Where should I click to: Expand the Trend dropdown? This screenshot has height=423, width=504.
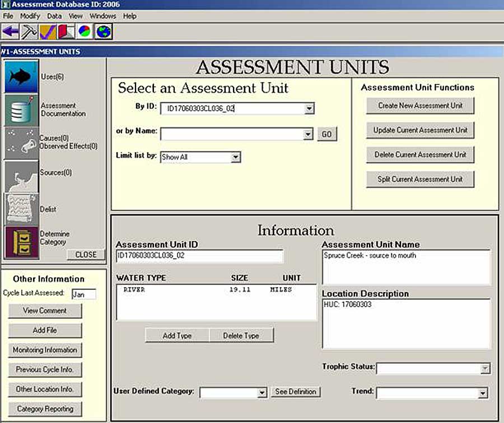[x=483, y=393]
